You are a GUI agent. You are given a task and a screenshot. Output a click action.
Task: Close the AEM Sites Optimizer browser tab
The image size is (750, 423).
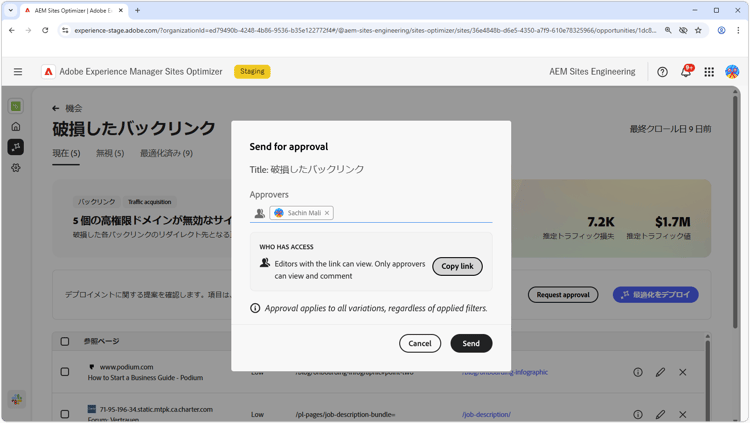(121, 10)
